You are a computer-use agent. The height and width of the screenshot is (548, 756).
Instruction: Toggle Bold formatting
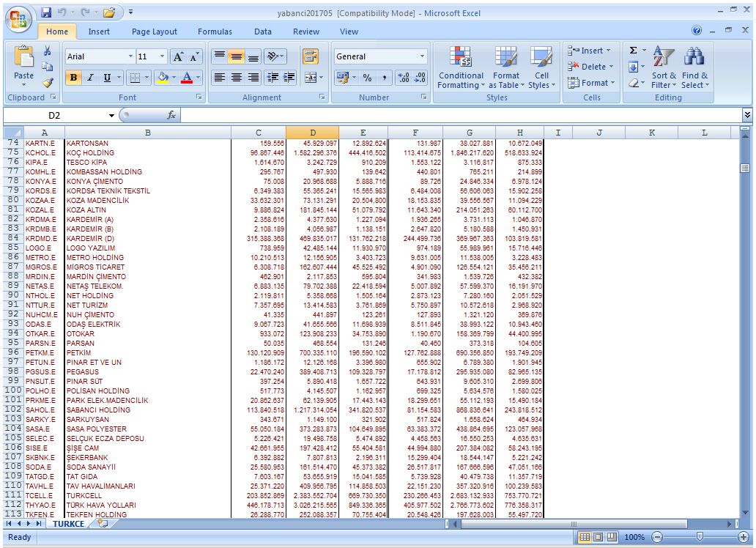click(x=73, y=78)
